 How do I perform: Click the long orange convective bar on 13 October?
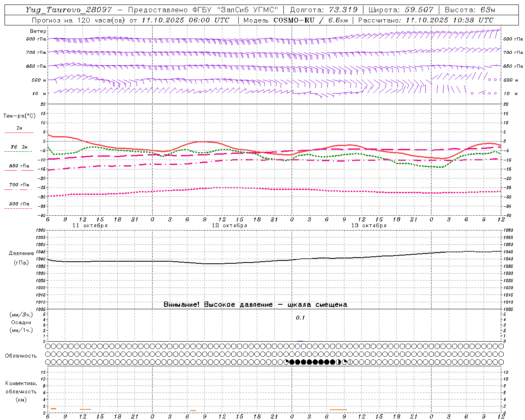338,410
